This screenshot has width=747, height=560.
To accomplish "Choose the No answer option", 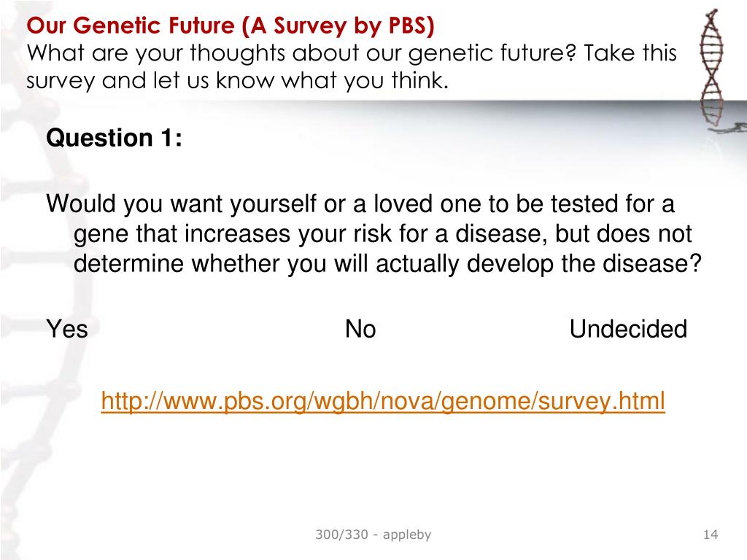I will pyautogui.click(x=360, y=329).
